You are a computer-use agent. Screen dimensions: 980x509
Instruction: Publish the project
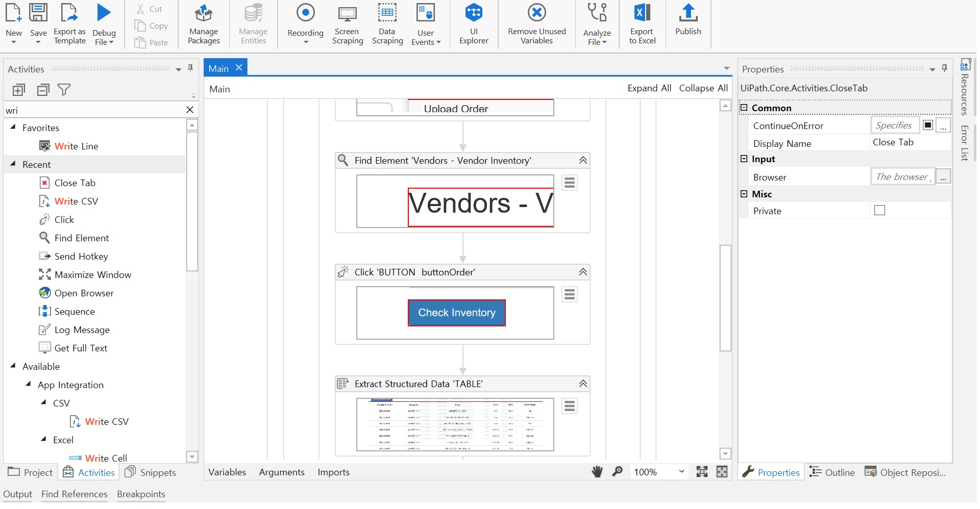(x=688, y=20)
